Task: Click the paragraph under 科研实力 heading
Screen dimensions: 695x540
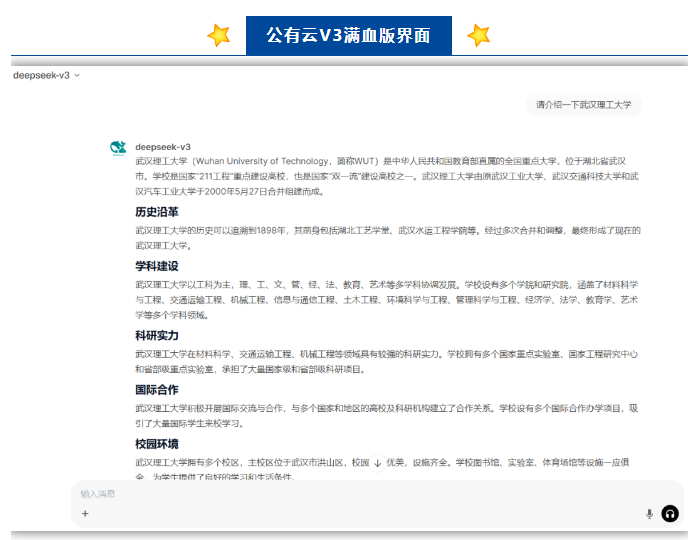Action: 387,361
